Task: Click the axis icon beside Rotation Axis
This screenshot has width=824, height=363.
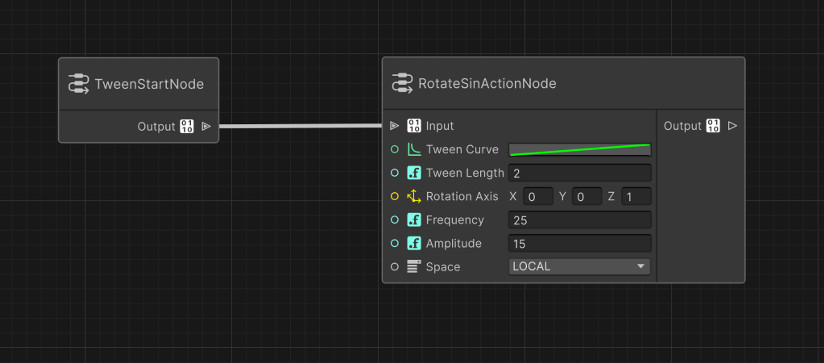Action: pyautogui.click(x=414, y=196)
